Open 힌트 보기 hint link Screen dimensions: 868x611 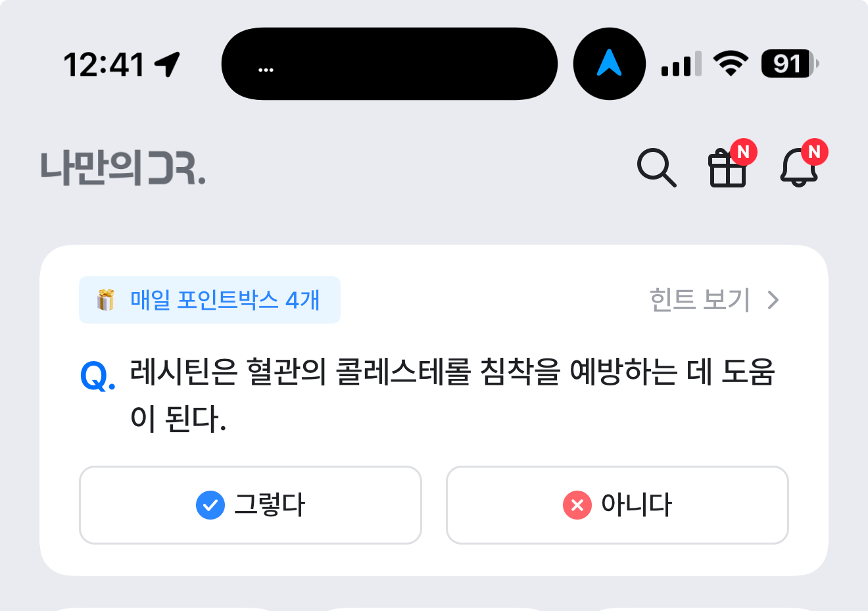click(700, 300)
